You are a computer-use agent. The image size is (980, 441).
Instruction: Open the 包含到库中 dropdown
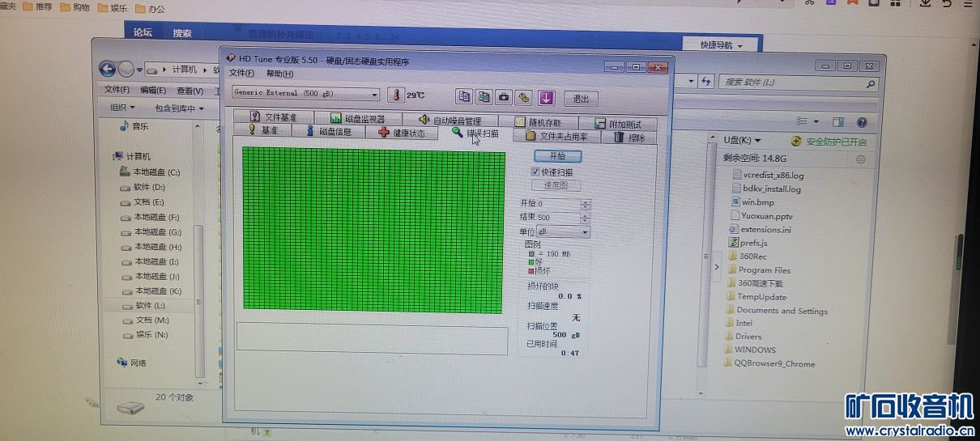pyautogui.click(x=179, y=108)
